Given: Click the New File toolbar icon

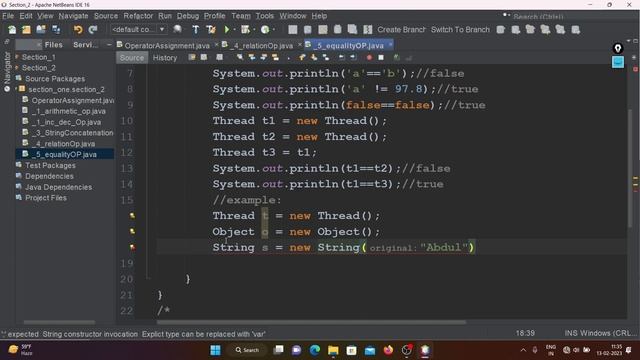Looking at the screenshot, I should 12,30.
